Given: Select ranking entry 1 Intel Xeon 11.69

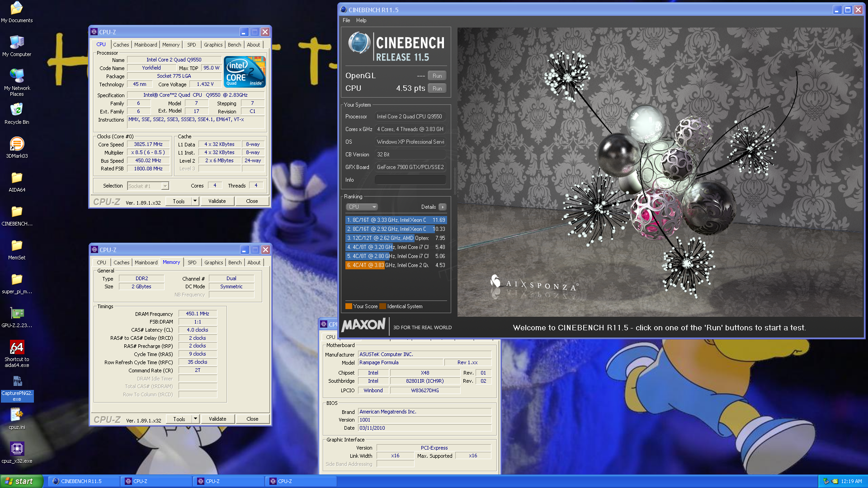Looking at the screenshot, I should click(x=396, y=220).
